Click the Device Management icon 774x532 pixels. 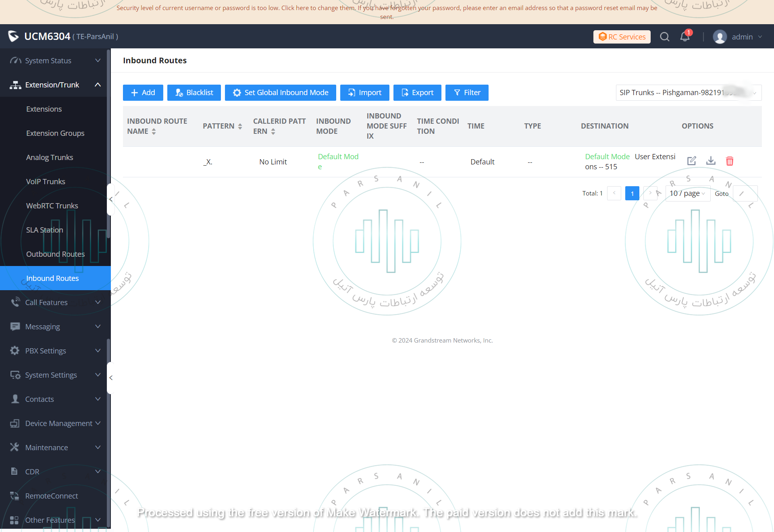click(15, 423)
